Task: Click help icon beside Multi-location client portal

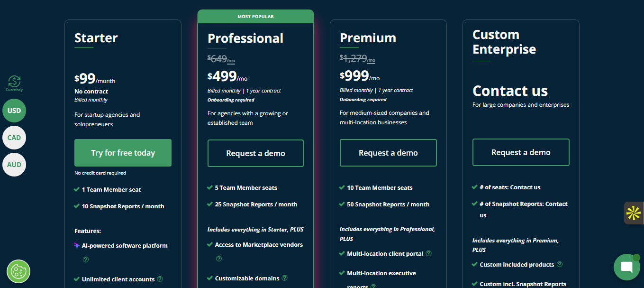Action: point(429,253)
